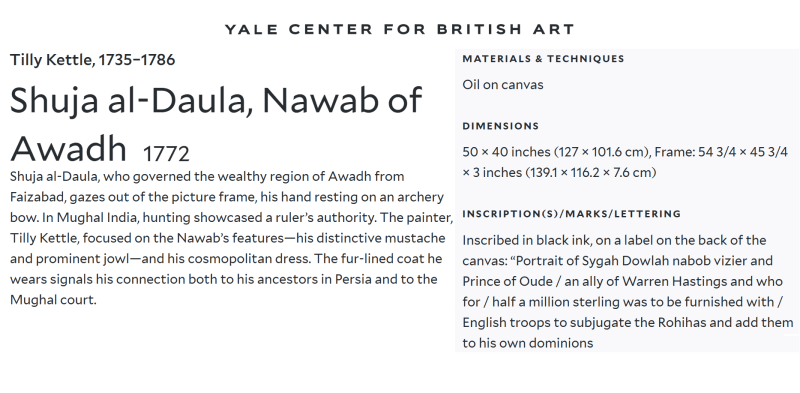The width and height of the screenshot is (800, 393).
Task: Click the Dimensions section heading
Action: (501, 126)
